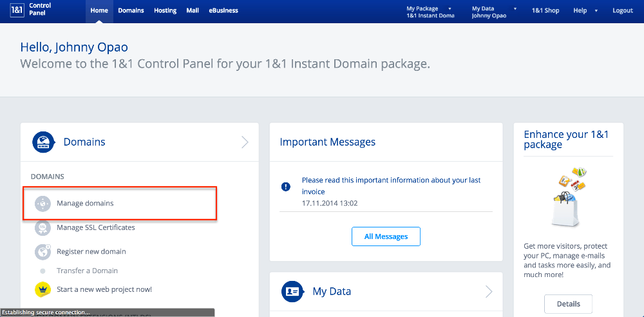Click the shopping bag apps image
644x317 pixels.
coord(569,197)
